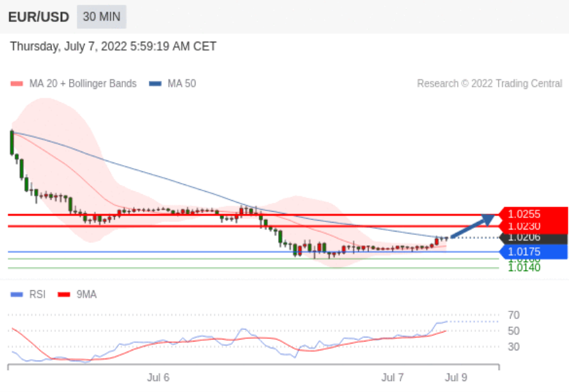569x392 pixels.
Task: Select the 1.0206 current price label
Action: click(533, 238)
